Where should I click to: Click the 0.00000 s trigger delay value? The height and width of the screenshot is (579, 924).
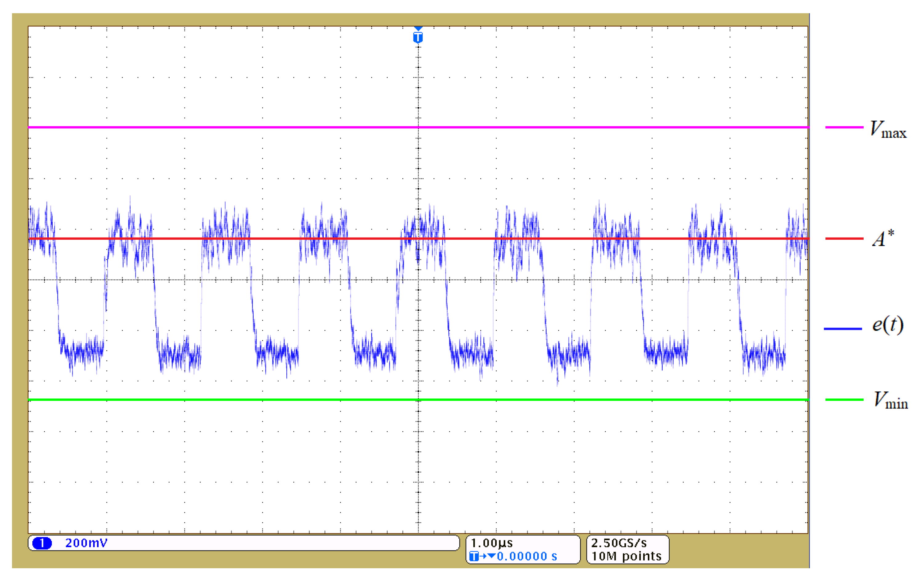(527, 556)
